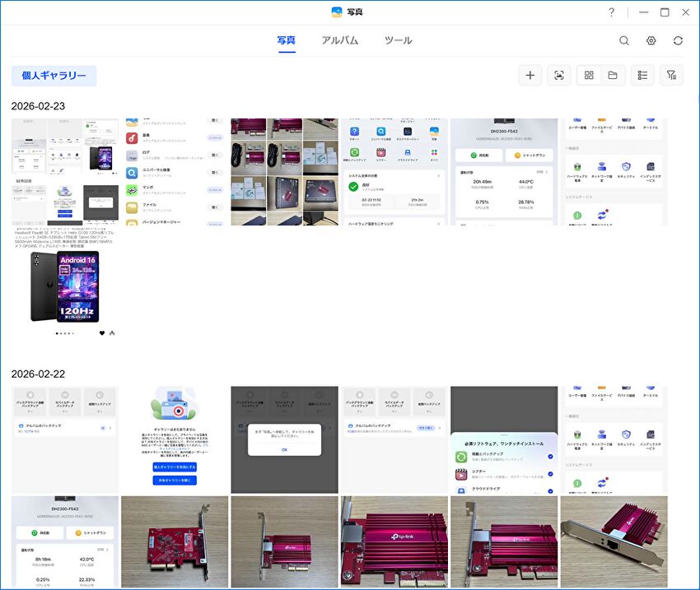Screen dimensions: 700x590
Task: Select the 2026-02-23 date header
Action: (38, 105)
